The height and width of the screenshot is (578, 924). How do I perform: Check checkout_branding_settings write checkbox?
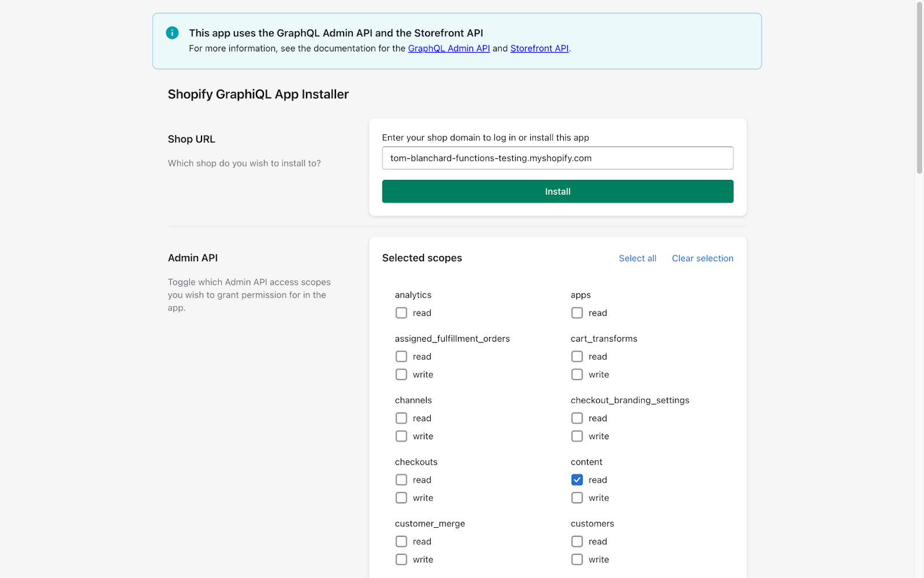577,436
